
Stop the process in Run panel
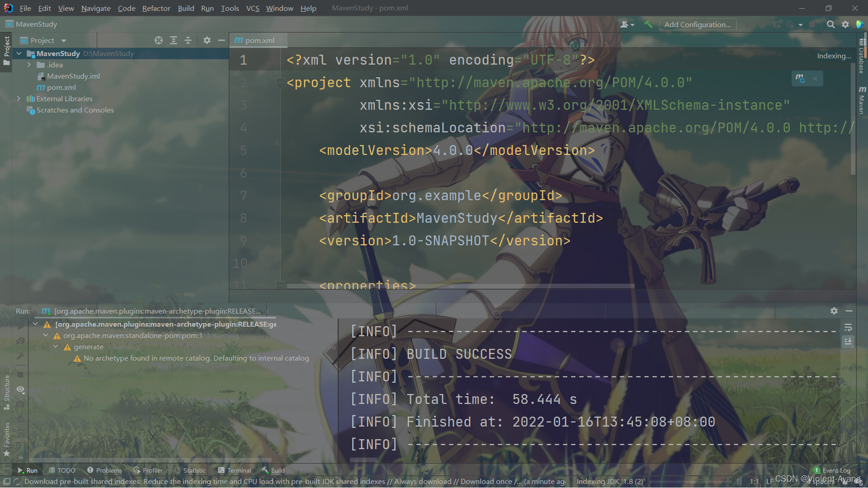[20, 374]
